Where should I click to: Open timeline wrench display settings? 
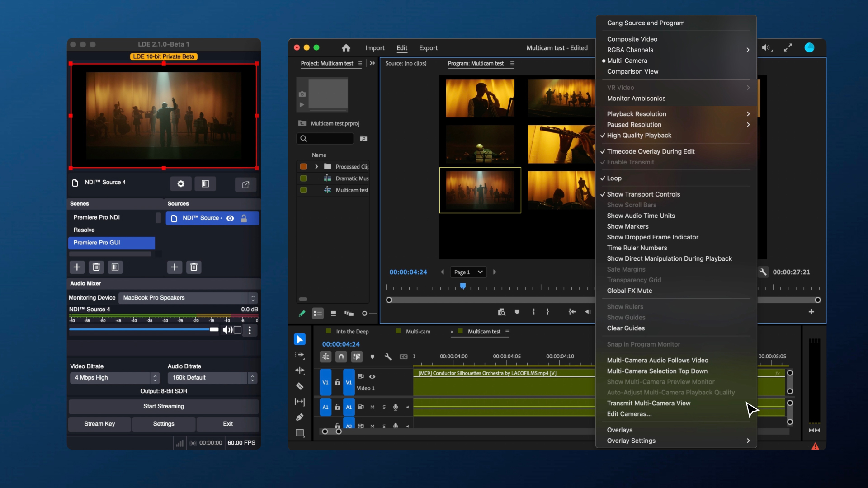388,357
